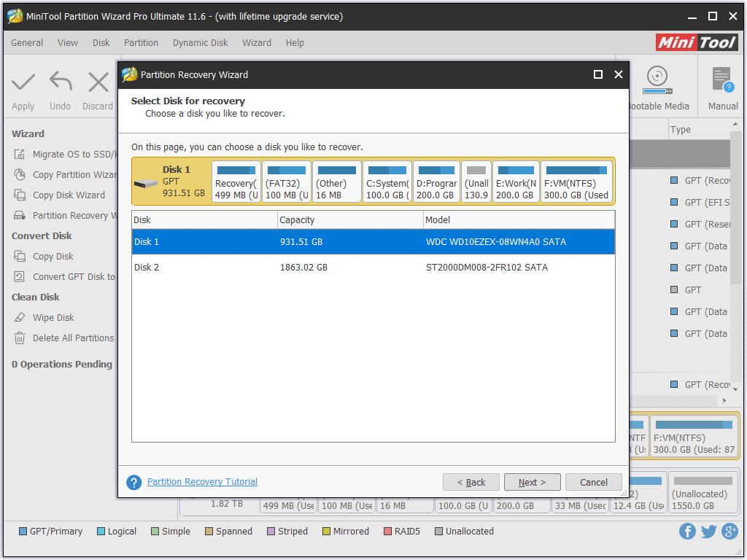
Task: Open the Google Plus share icon
Action: tap(729, 531)
